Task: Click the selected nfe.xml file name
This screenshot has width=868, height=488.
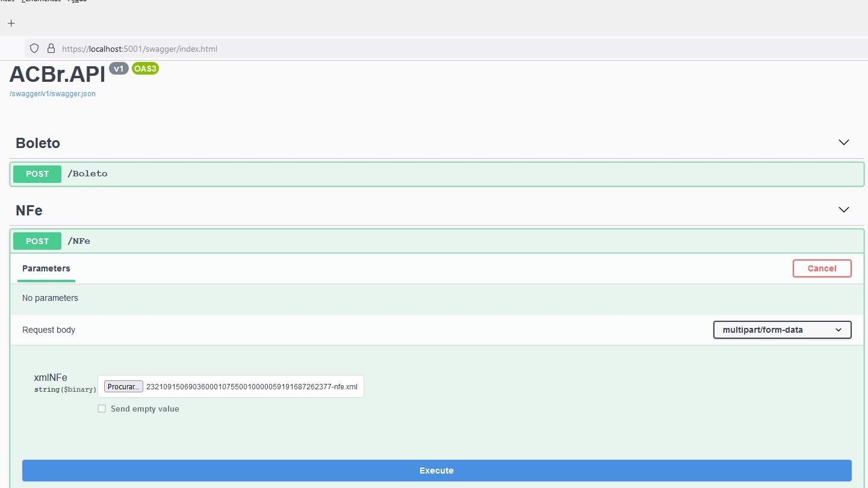Action: [x=252, y=387]
